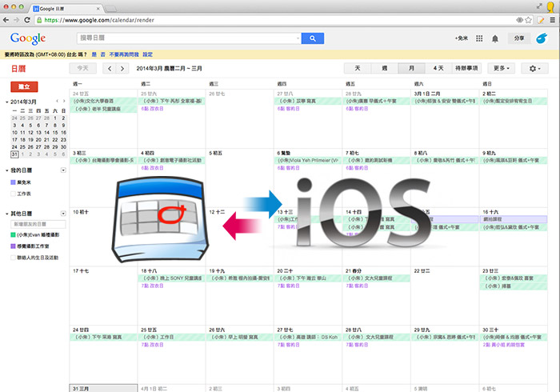560x392 pixels.
Task: Open search options arrow in search box
Action: pyautogui.click(x=298, y=38)
